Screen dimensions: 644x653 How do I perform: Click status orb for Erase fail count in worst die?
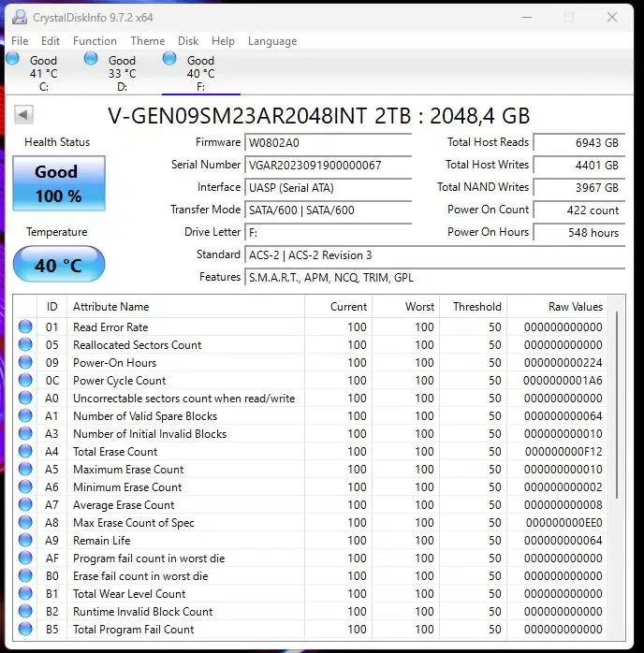(25, 575)
